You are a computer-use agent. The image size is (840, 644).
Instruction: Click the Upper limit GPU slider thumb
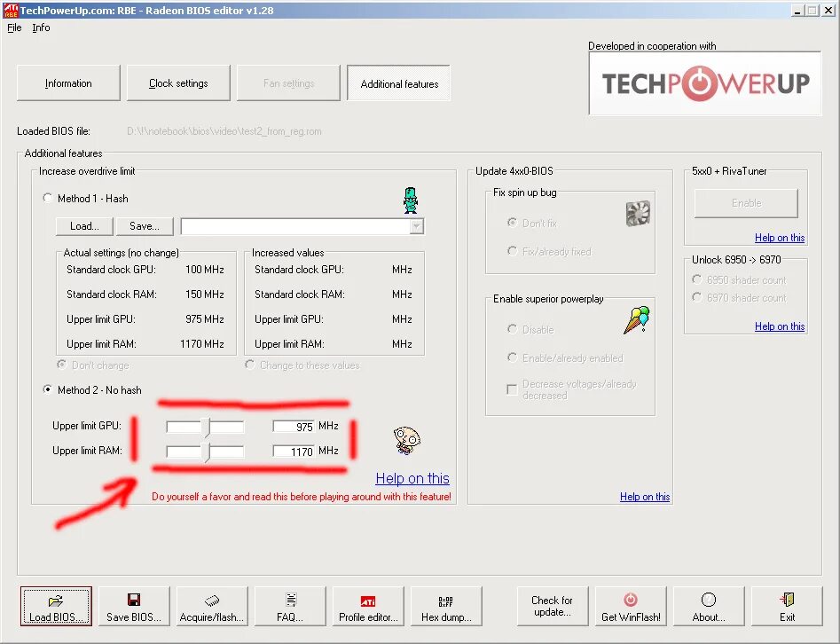[206, 427]
